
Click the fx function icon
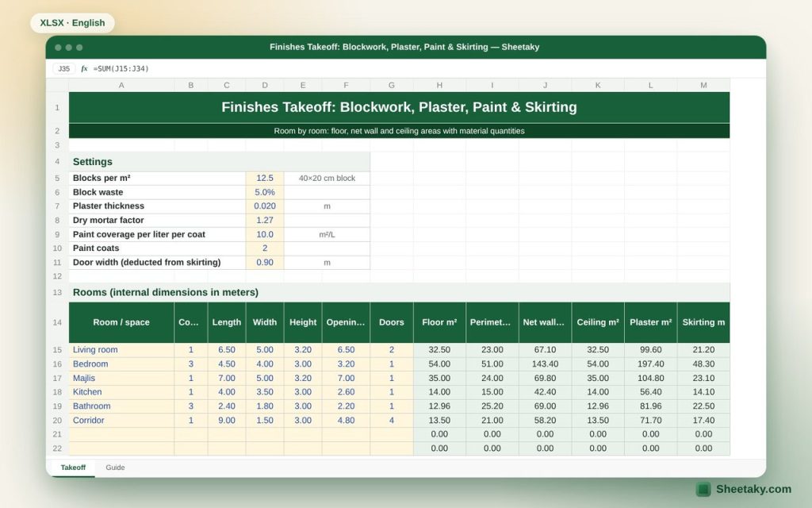84,68
